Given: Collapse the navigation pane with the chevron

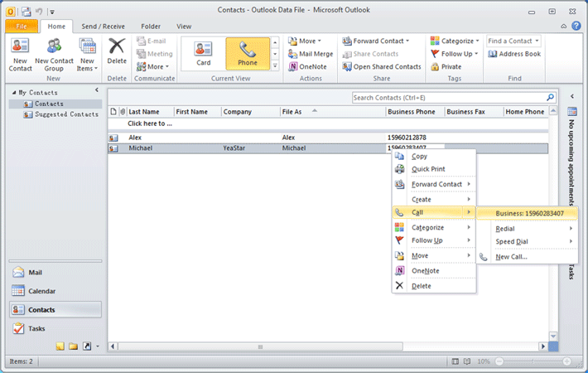Looking at the screenshot, I should (97, 90).
